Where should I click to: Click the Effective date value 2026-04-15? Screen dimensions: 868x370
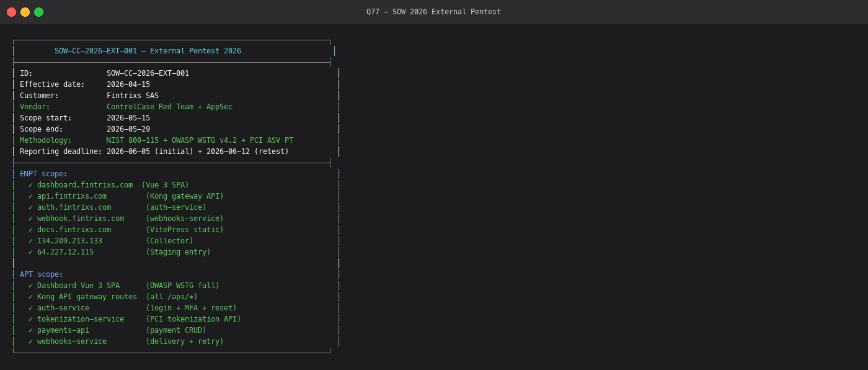click(128, 84)
